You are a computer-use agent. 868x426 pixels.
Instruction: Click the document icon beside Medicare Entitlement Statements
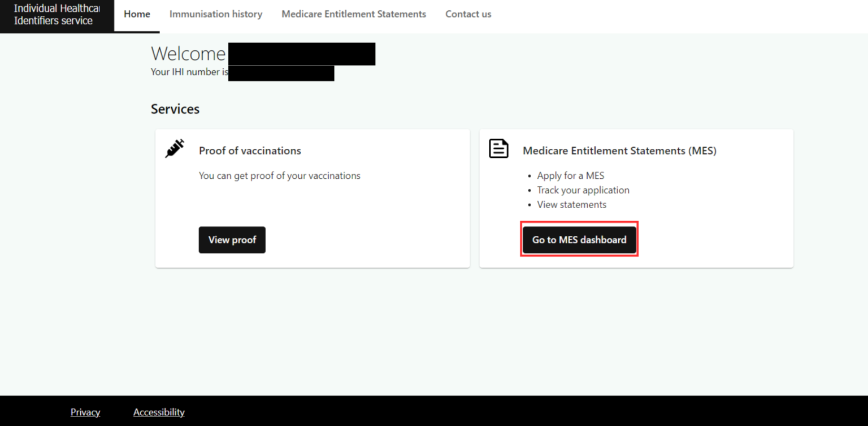click(498, 149)
